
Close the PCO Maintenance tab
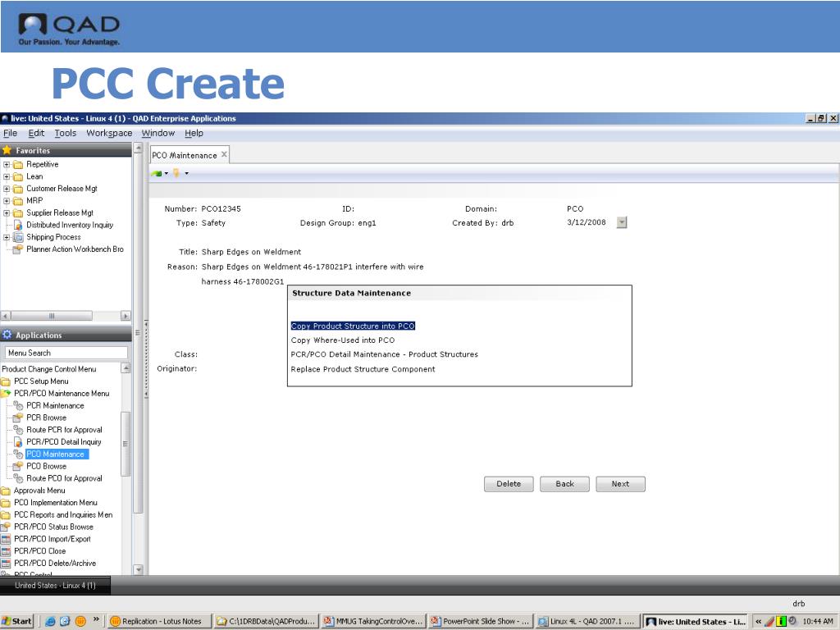click(225, 154)
